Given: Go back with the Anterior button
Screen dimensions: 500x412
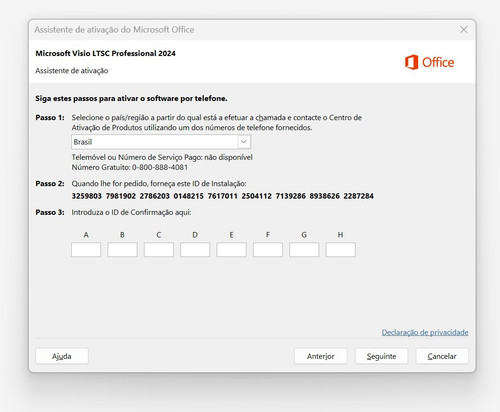Looking at the screenshot, I should [x=321, y=356].
